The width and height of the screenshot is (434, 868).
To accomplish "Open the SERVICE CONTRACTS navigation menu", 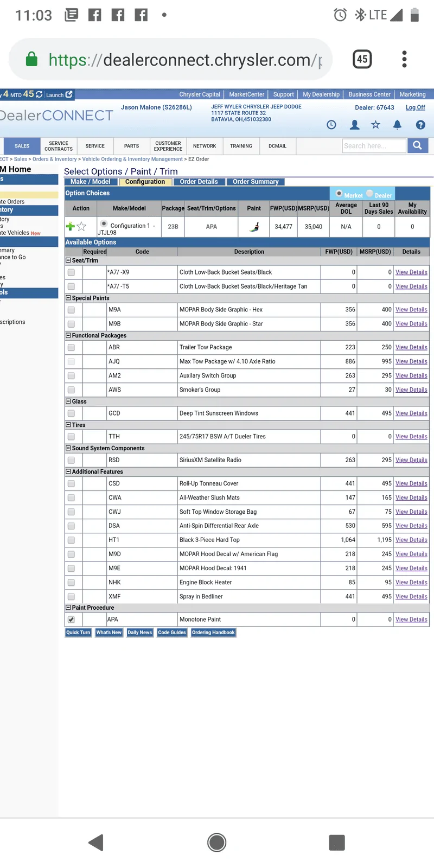I will (x=59, y=146).
